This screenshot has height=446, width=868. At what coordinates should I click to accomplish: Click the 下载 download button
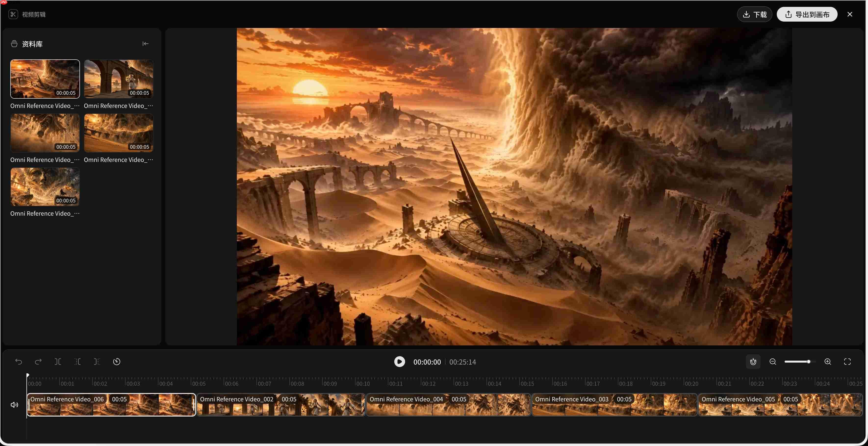754,14
